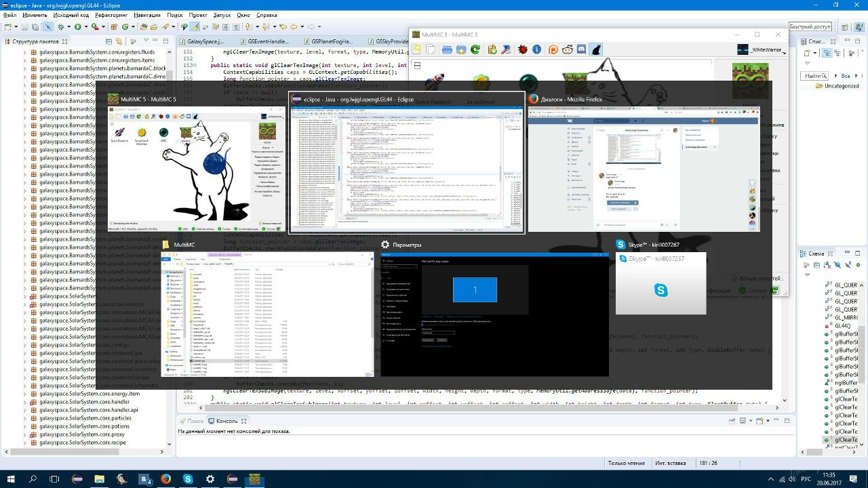Open the Run button dropdown arrow in Eclipse
Image resolution: width=868 pixels, height=488 pixels.
click(x=86, y=27)
